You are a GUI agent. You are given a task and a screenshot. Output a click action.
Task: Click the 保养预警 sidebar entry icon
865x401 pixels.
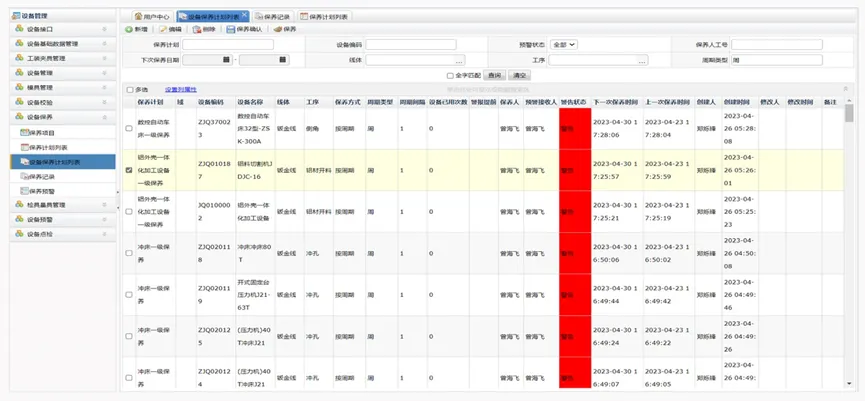(x=24, y=191)
